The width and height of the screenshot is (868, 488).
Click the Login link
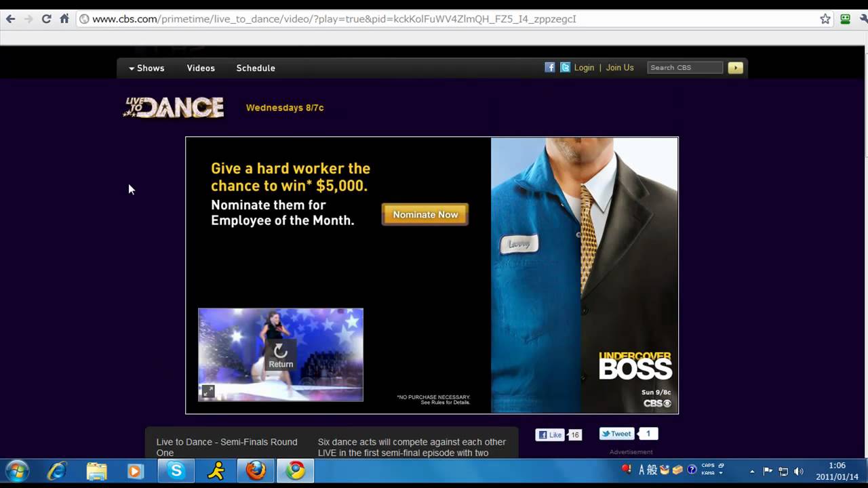(x=584, y=68)
